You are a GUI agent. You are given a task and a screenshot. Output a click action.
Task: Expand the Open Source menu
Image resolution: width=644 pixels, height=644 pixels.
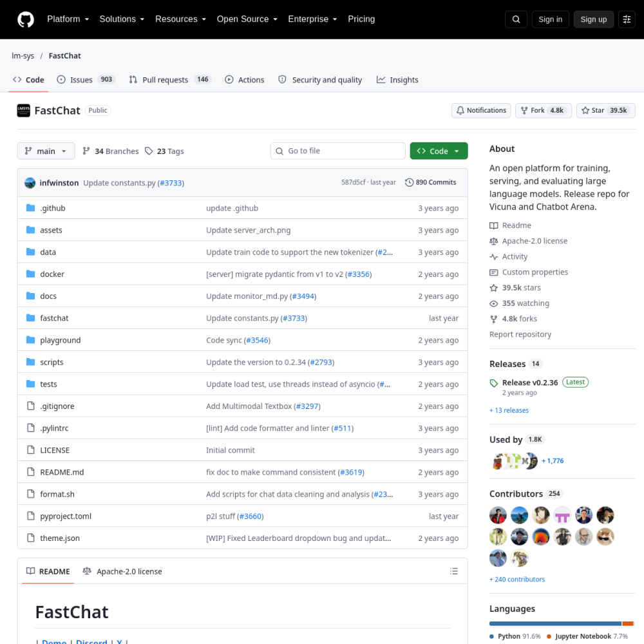pos(247,19)
